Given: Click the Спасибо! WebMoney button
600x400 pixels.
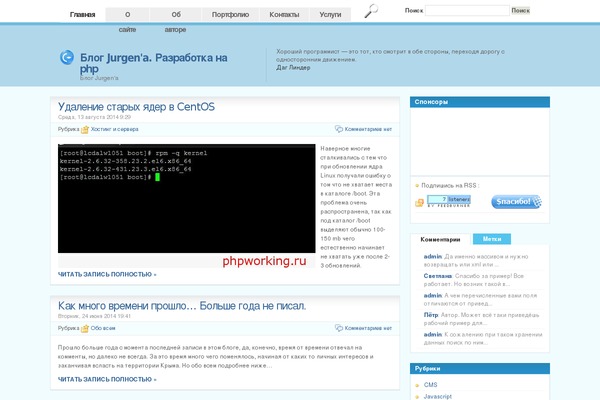Looking at the screenshot, I should coord(516,202).
